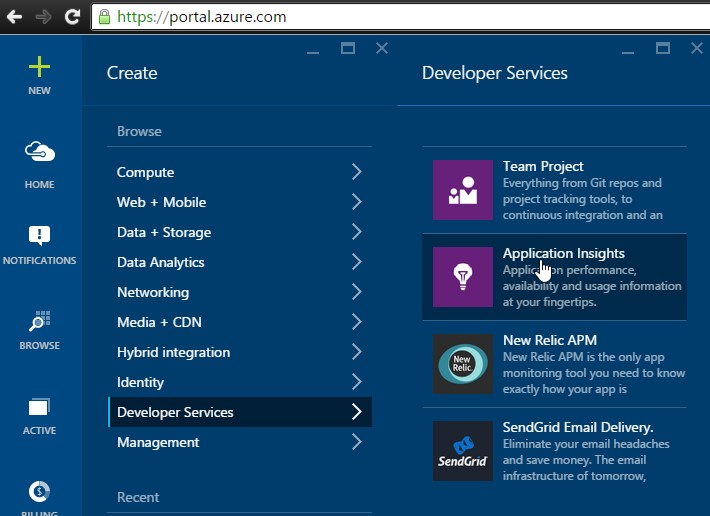
Task: Click the Team Project purple tile icon
Action: 463,190
